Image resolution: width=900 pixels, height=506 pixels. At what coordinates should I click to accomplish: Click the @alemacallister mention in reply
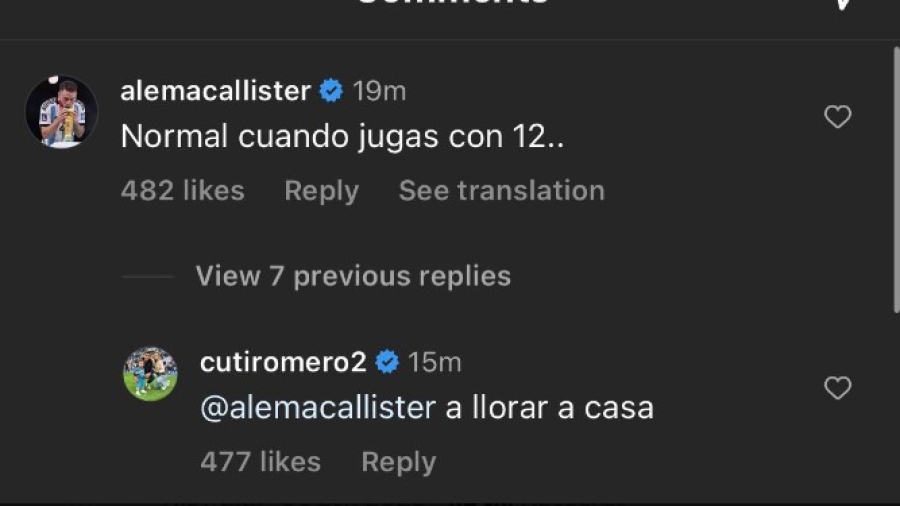pos(318,408)
